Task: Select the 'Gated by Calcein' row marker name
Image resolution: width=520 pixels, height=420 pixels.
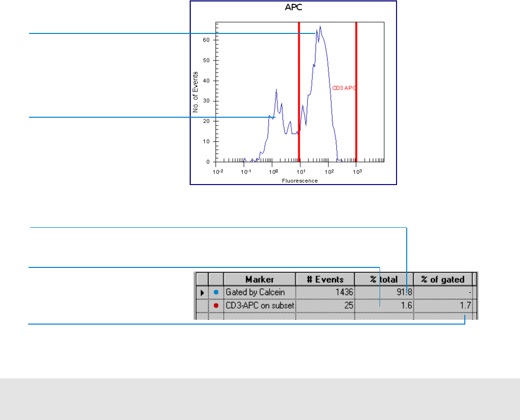Action: pos(255,292)
